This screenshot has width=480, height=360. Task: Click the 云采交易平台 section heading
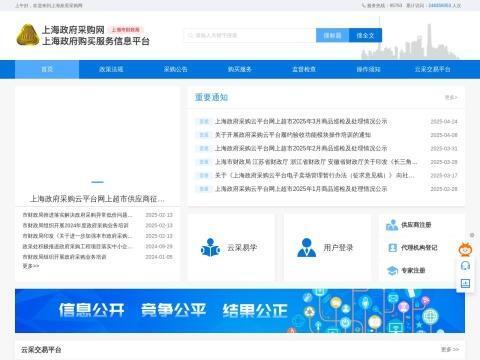click(41, 350)
